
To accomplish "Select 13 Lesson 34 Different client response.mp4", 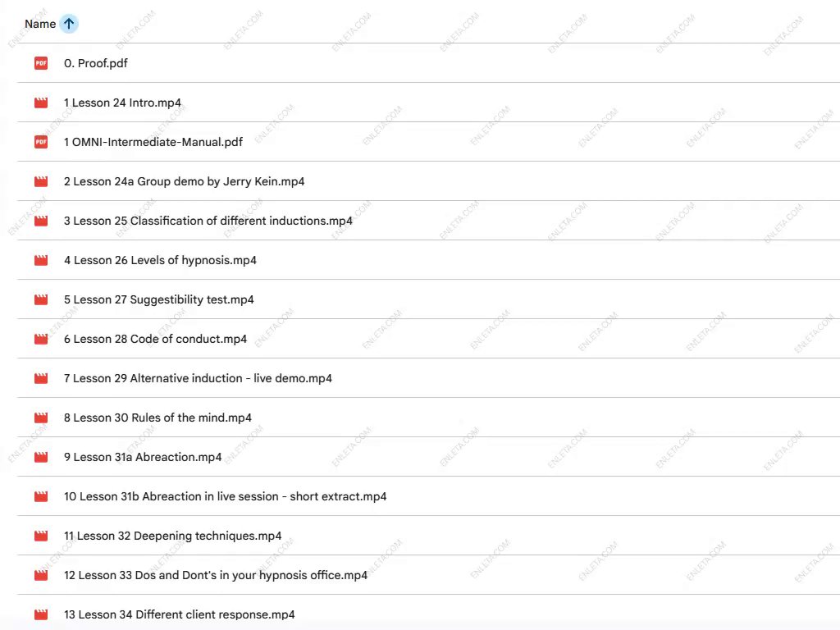I will (180, 614).
